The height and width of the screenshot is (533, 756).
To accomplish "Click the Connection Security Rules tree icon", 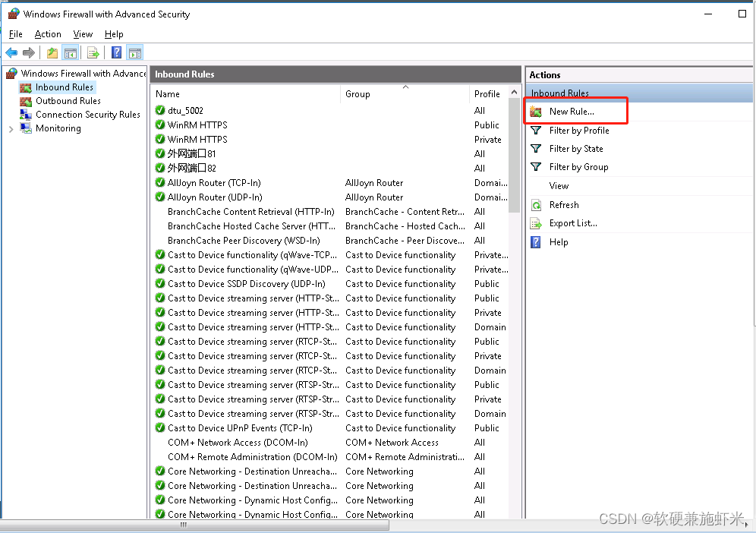I will pyautogui.click(x=26, y=115).
